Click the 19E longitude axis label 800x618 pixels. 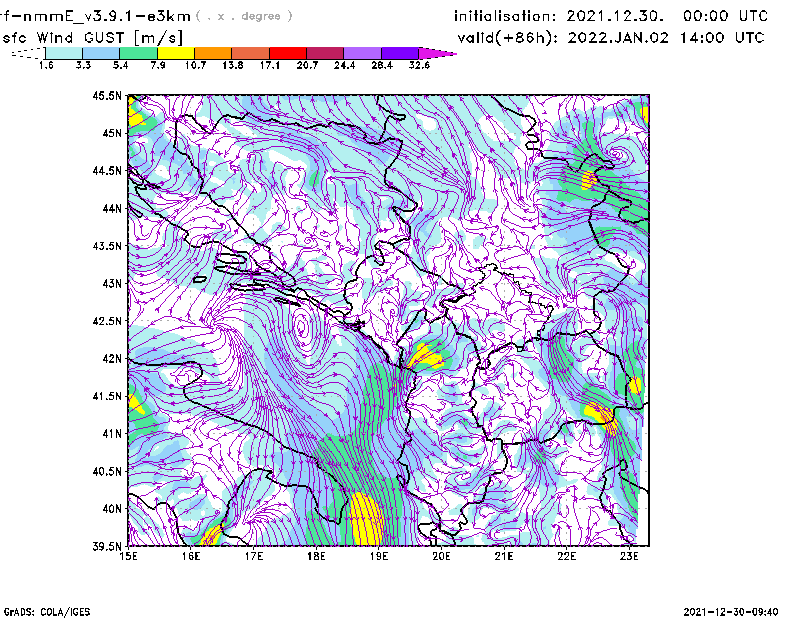[x=379, y=556]
